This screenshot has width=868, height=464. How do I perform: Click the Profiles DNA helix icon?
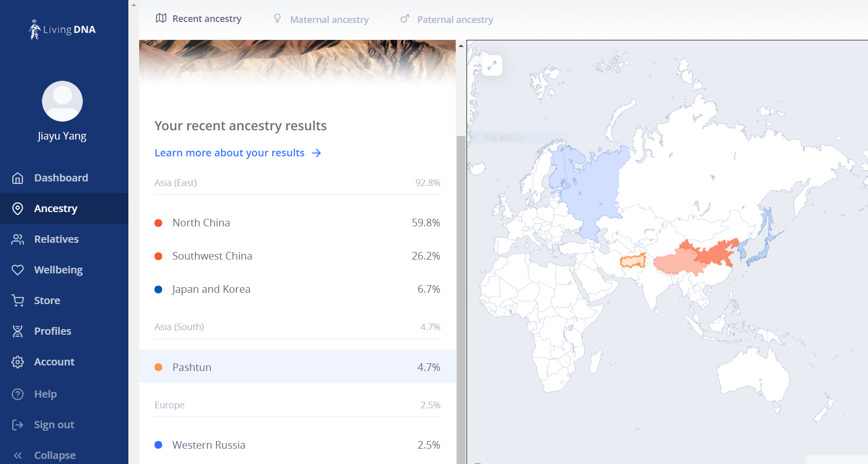(18, 331)
